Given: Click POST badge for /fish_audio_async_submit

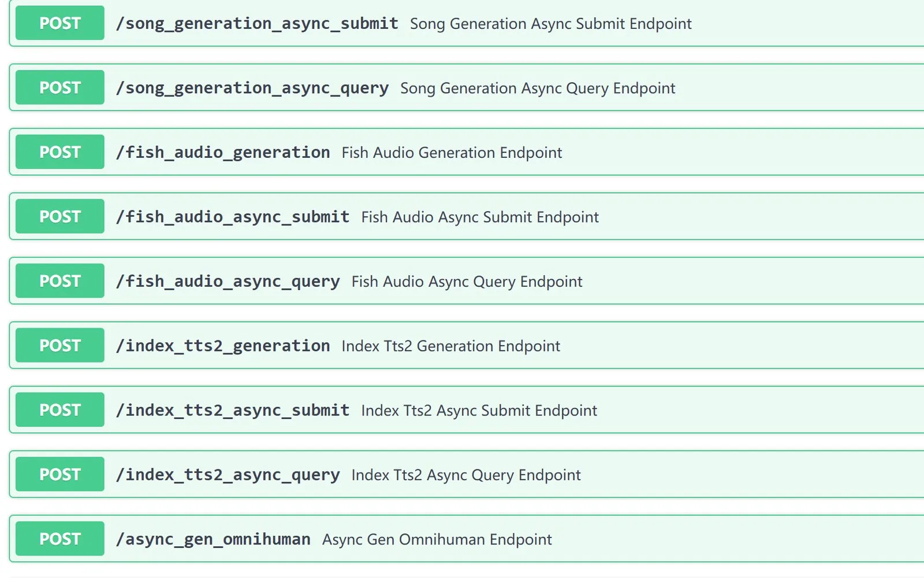Looking at the screenshot, I should click(60, 216).
